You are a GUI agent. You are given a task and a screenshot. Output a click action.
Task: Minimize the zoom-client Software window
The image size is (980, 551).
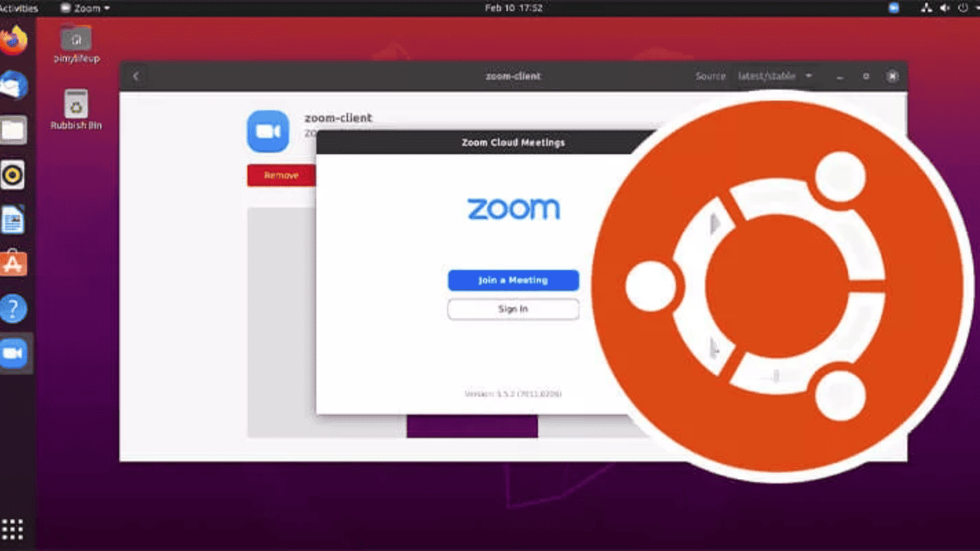pos(840,76)
